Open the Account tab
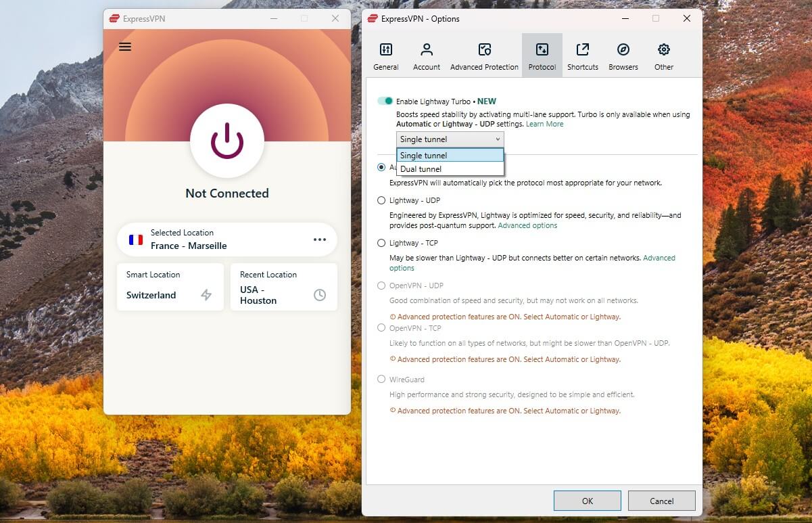 pyautogui.click(x=427, y=55)
